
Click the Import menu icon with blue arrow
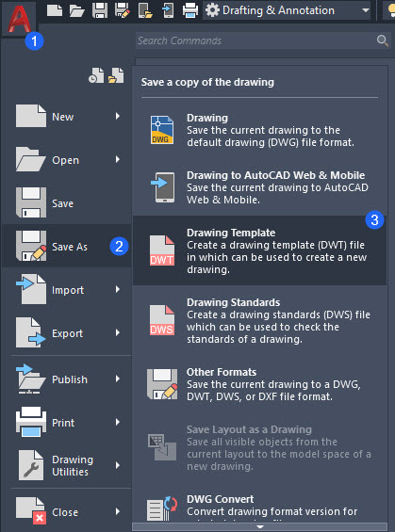30,289
